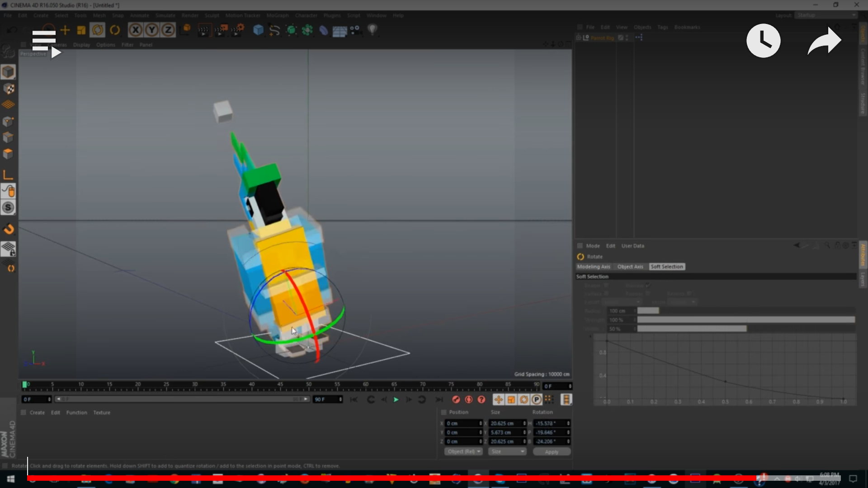Screen dimensions: 868x488
Task: Adjust the Radius 100 cm slider
Action: (746, 311)
